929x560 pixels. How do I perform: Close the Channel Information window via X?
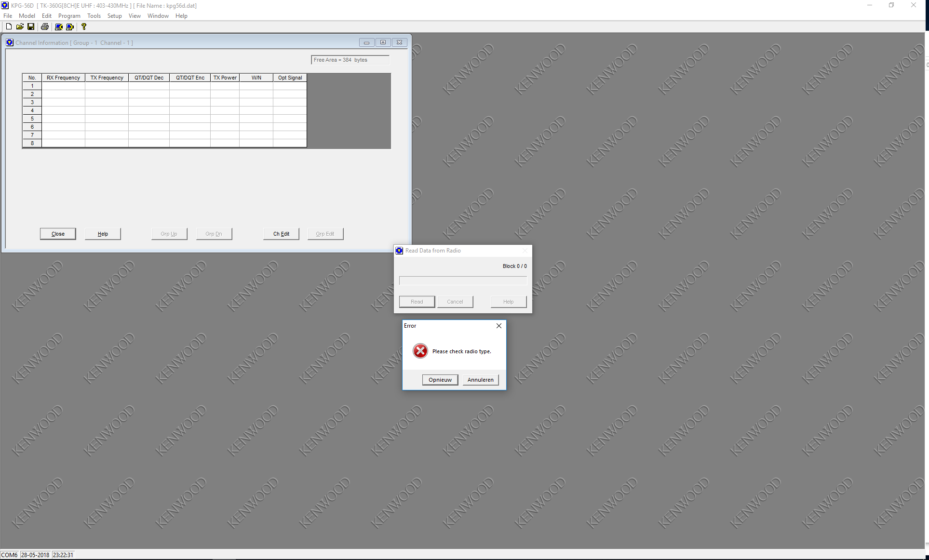coord(400,42)
